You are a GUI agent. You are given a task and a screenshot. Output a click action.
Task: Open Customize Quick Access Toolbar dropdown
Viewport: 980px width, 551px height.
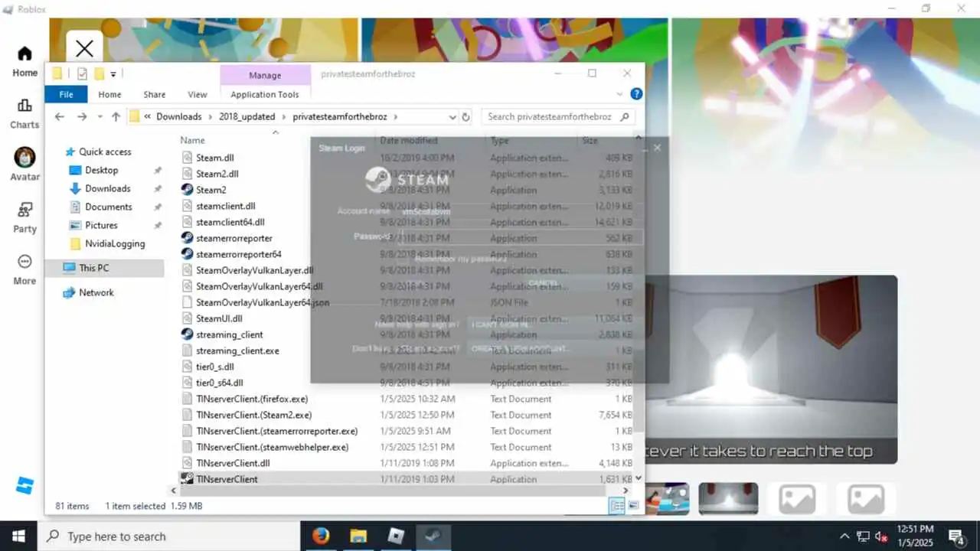coord(113,74)
